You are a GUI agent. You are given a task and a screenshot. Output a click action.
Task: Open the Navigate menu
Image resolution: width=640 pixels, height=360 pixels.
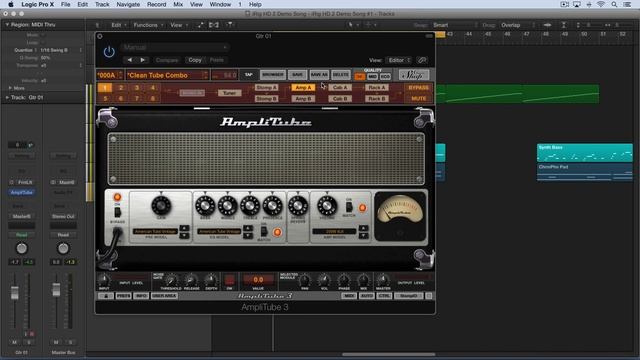pos(128,4)
